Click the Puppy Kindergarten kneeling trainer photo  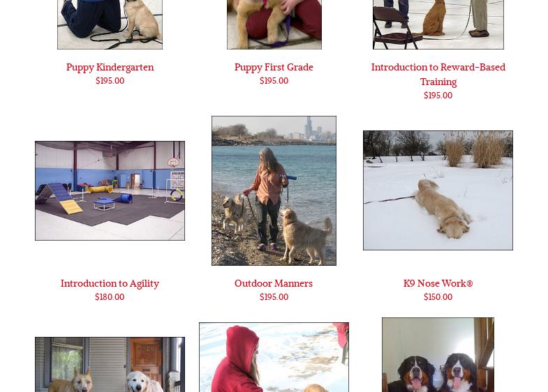click(110, 24)
